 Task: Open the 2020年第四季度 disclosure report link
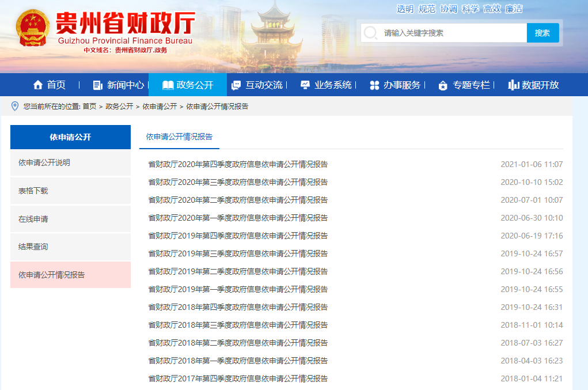coord(238,165)
